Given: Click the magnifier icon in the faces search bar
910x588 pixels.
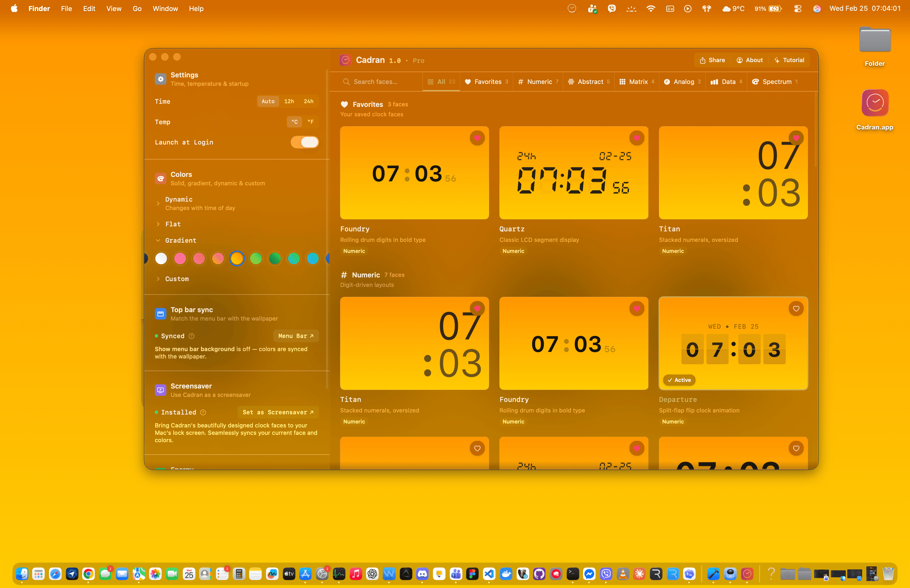Looking at the screenshot, I should click(x=346, y=82).
